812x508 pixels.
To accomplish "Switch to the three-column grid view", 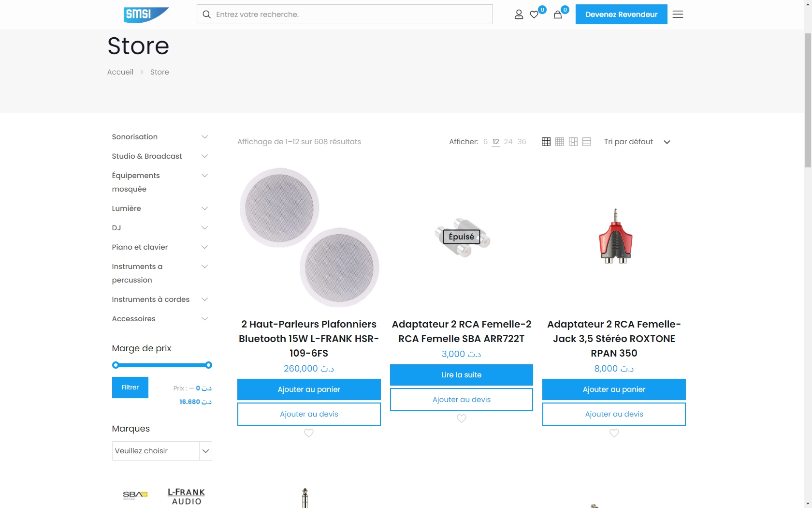I will 546,142.
